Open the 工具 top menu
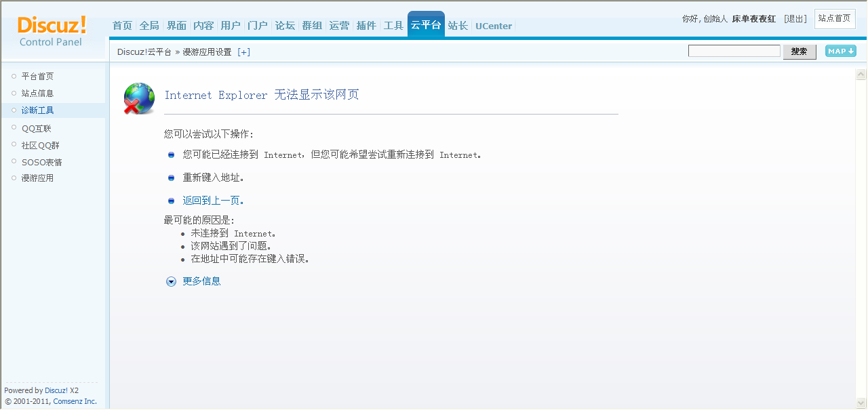Screen dimensions: 868x410 (393, 26)
